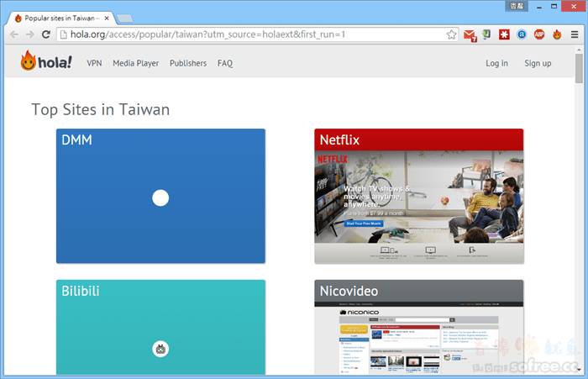This screenshot has width=588, height=379.
Task: Select the Popular sites in Taiwan tab
Action: tap(61, 18)
